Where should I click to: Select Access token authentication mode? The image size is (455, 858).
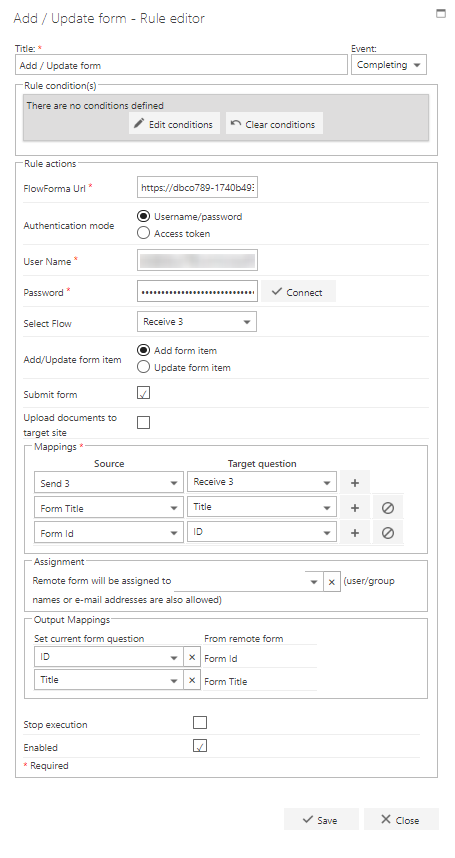click(x=143, y=233)
